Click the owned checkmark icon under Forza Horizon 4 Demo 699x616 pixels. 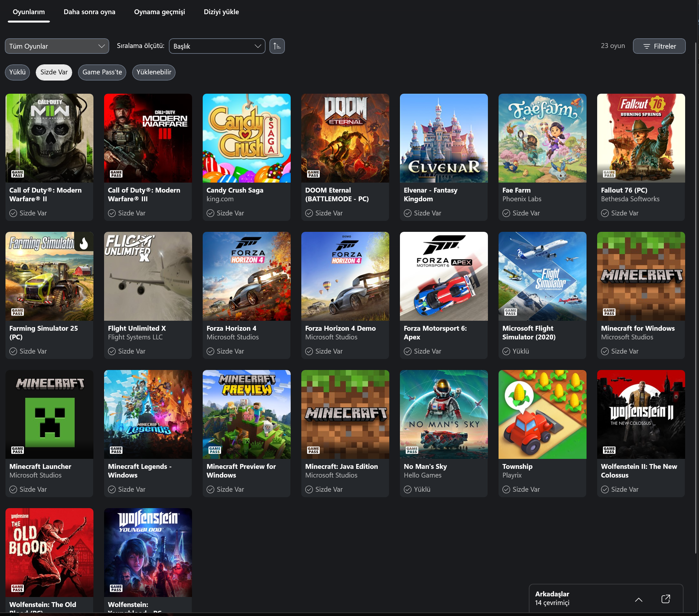[x=309, y=351]
